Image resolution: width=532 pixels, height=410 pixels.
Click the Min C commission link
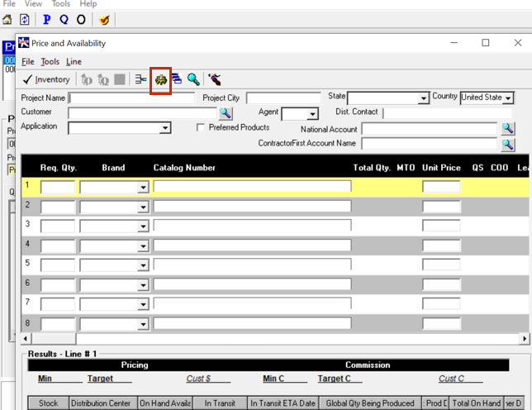[273, 379]
